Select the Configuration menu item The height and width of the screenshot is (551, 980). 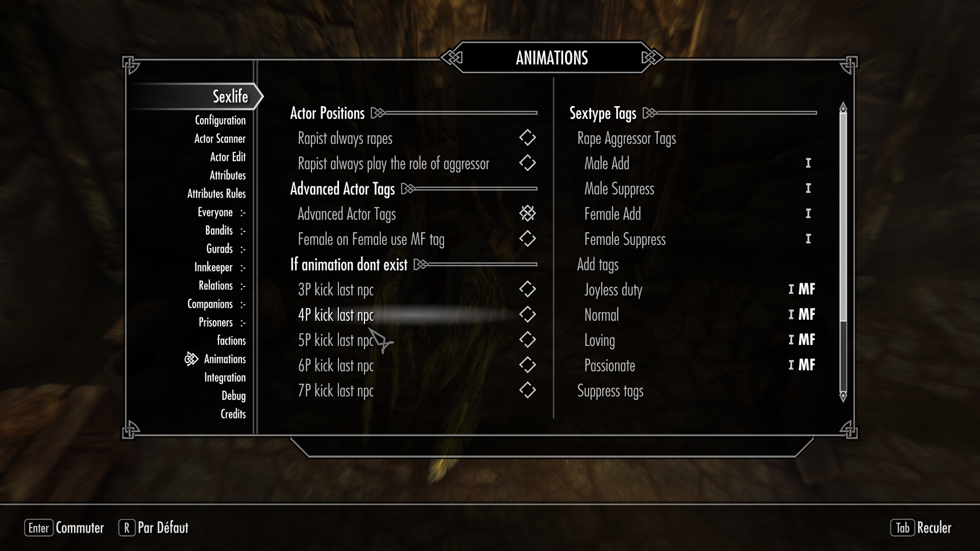[221, 120]
